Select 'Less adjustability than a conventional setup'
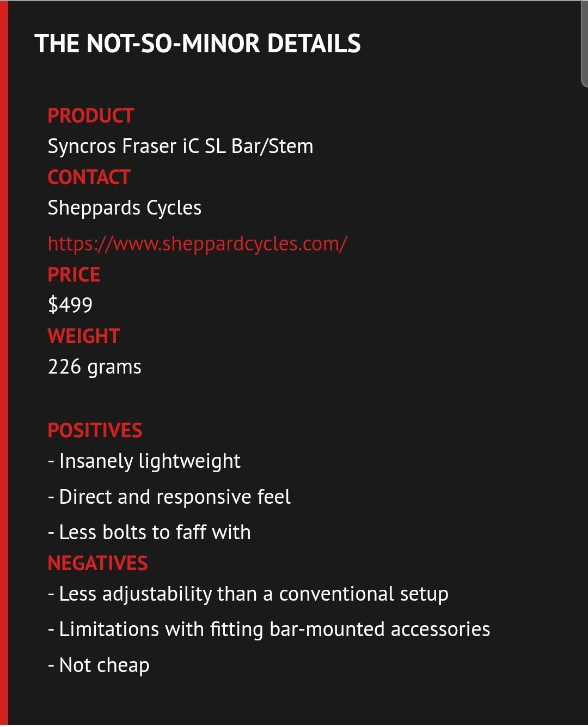This screenshot has width=588, height=727. (x=248, y=594)
